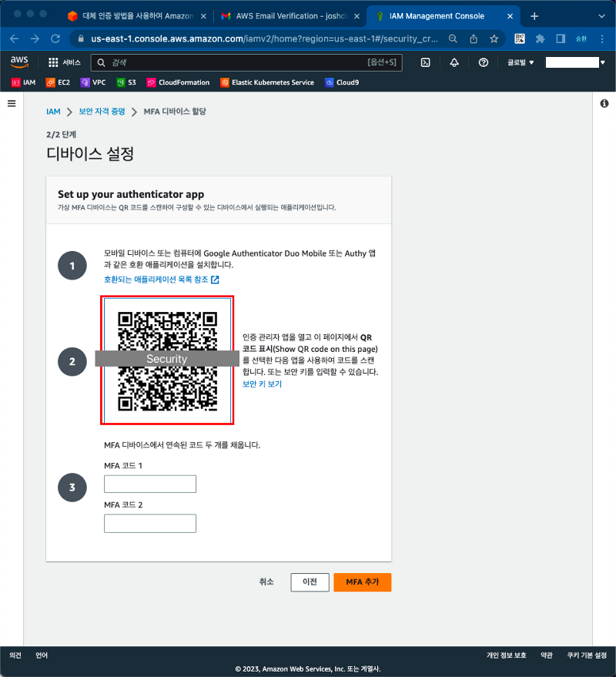
Task: Click the 취소 cancel button
Action: (266, 582)
